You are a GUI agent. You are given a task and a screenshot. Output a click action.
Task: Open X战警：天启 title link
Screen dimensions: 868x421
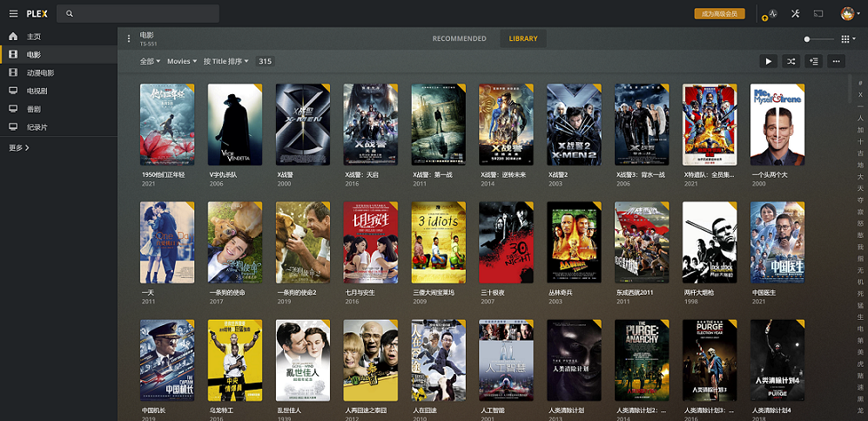(361, 175)
